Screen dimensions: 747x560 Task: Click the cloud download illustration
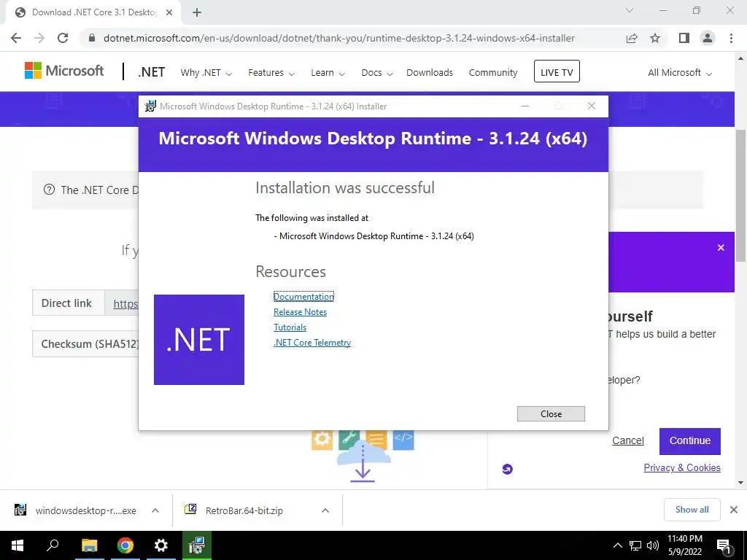pyautogui.click(x=363, y=456)
